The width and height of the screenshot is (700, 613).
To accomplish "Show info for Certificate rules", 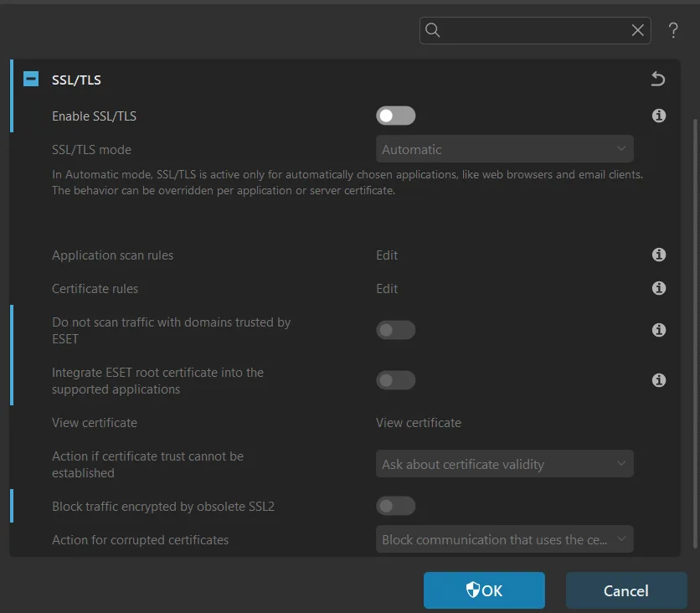I will [x=658, y=288].
